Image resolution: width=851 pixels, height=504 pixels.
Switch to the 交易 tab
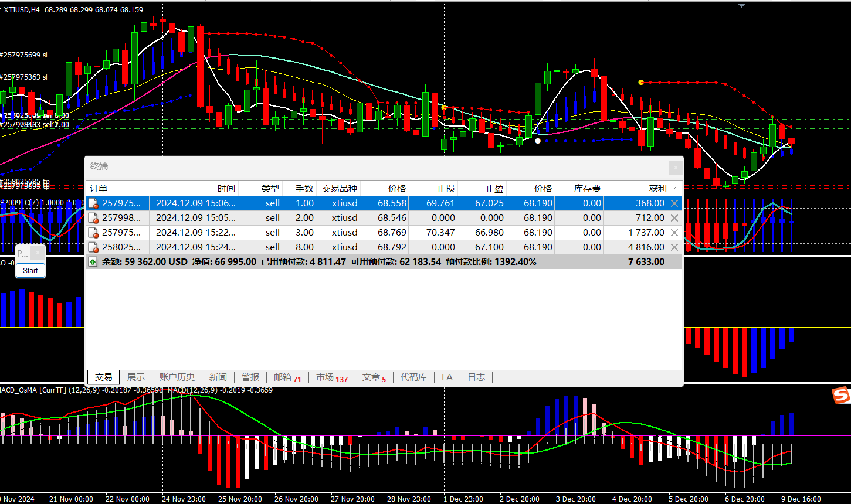pyautogui.click(x=104, y=377)
